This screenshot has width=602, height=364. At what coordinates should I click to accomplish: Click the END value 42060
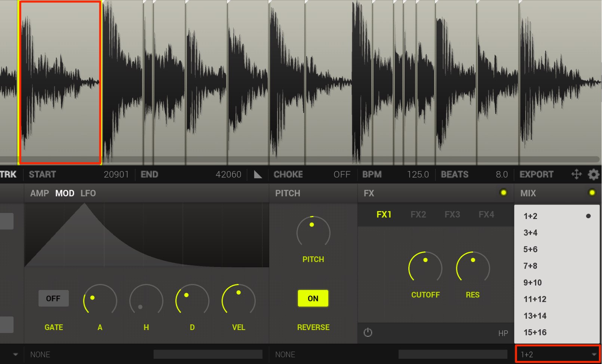coord(228,175)
